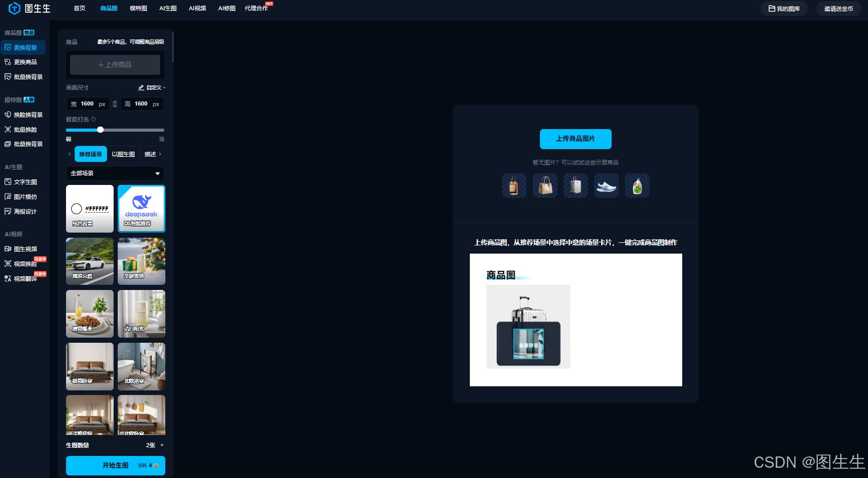Screen dimensions: 868x478
Task: Choose the perfume bottle sample product
Action: tap(514, 185)
